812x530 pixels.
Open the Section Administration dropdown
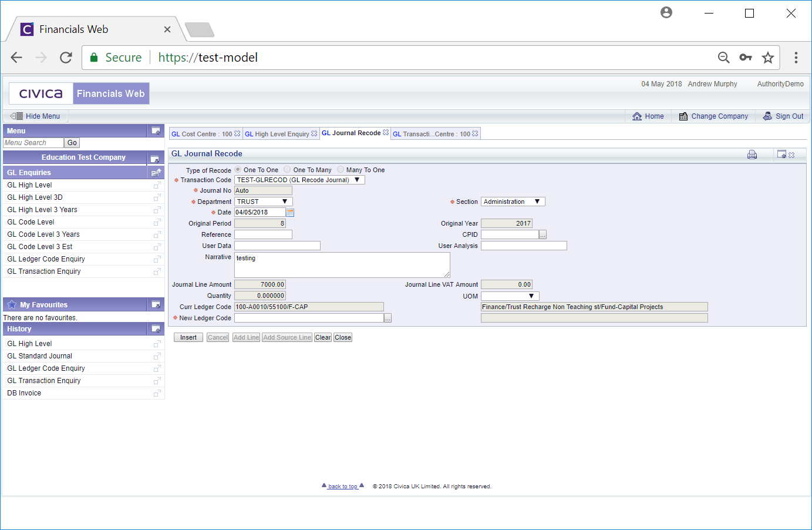pyautogui.click(x=513, y=202)
